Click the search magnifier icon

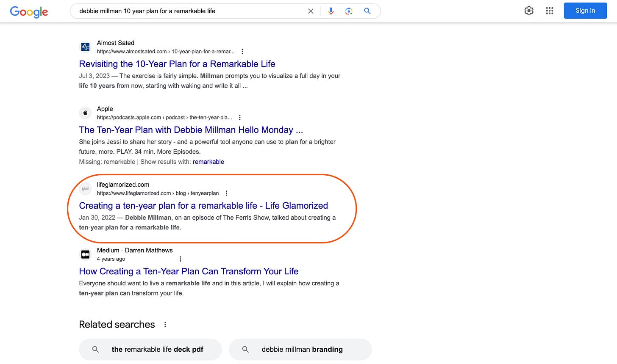[367, 11]
